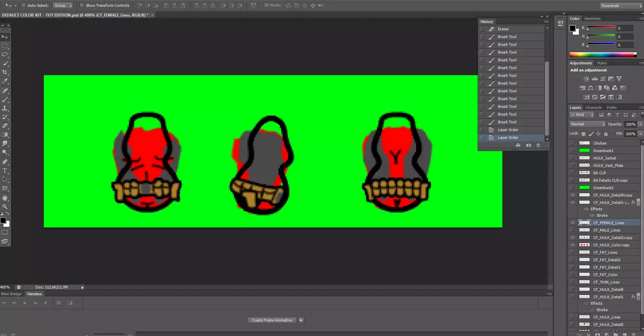Add a Curves adjustment
Screen dimensions: 644x336
tap(603, 79)
